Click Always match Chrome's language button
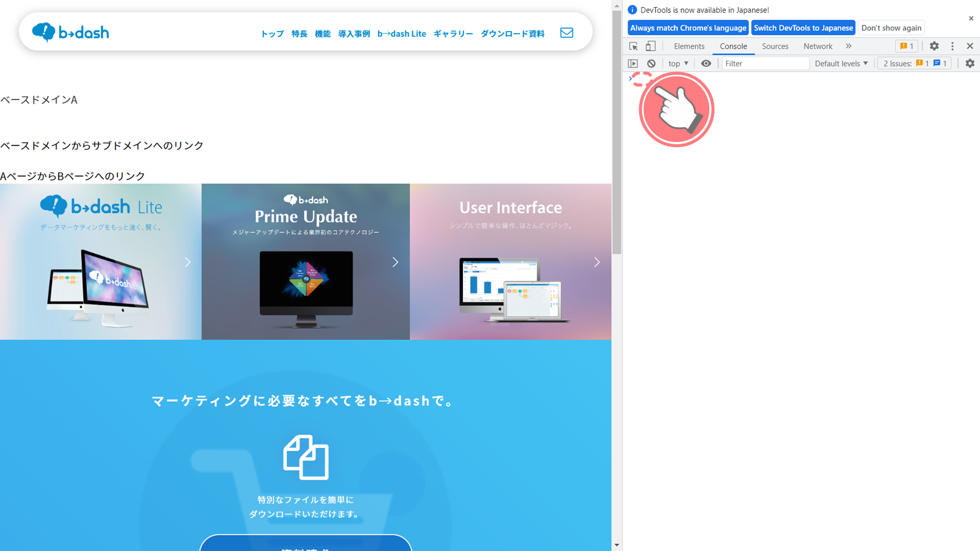Viewport: 980px width, 551px height. coord(688,28)
